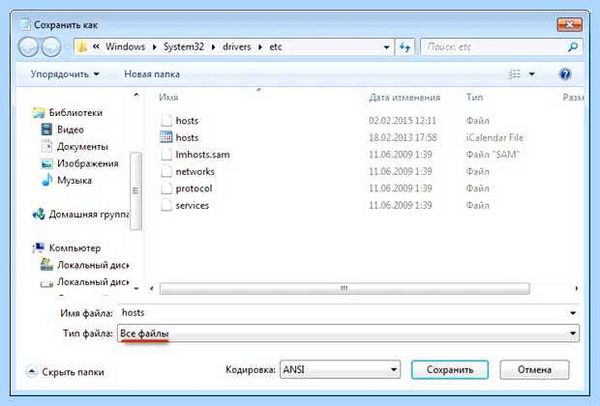600x406 pixels.
Task: Click the Библиотеки libraries icon
Action: click(x=39, y=113)
